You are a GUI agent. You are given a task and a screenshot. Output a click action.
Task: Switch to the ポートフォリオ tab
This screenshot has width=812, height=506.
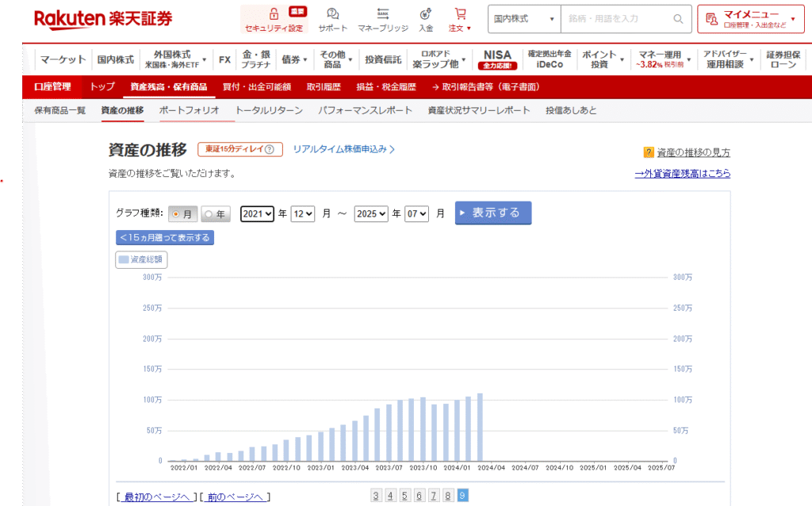click(x=189, y=110)
